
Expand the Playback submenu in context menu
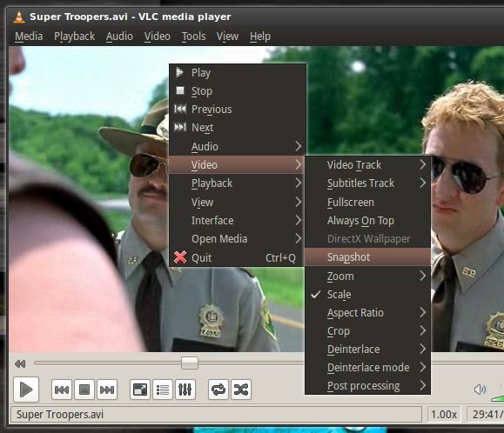coord(237,183)
